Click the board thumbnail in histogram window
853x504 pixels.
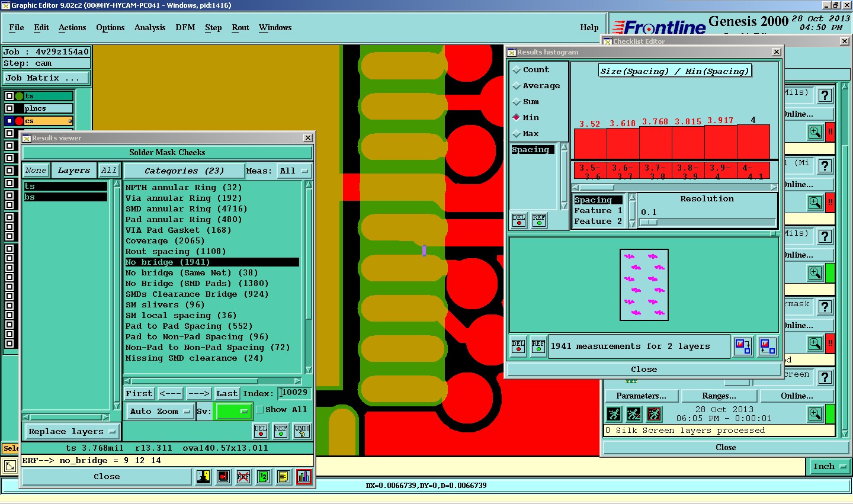click(x=644, y=285)
